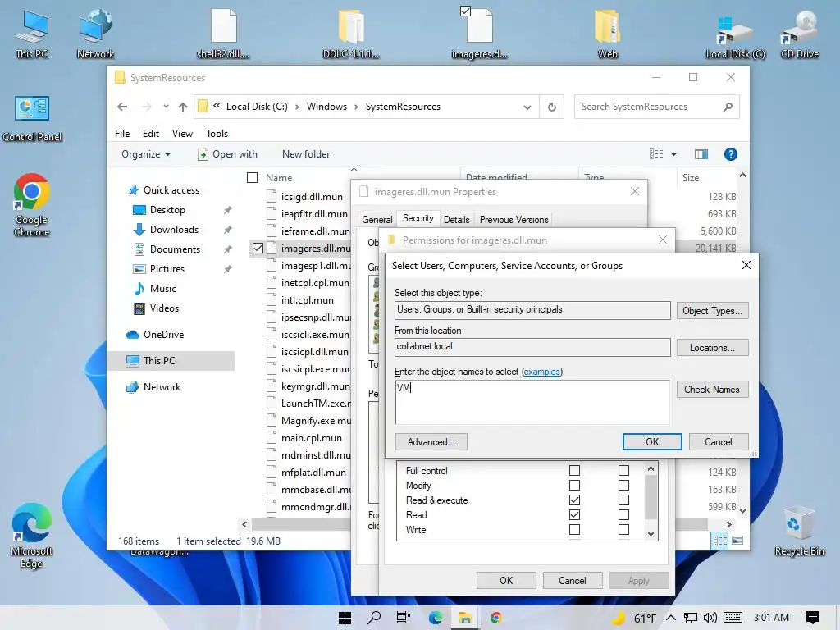840x630 pixels.
Task: Click Explorer back arrow
Action: coord(122,107)
